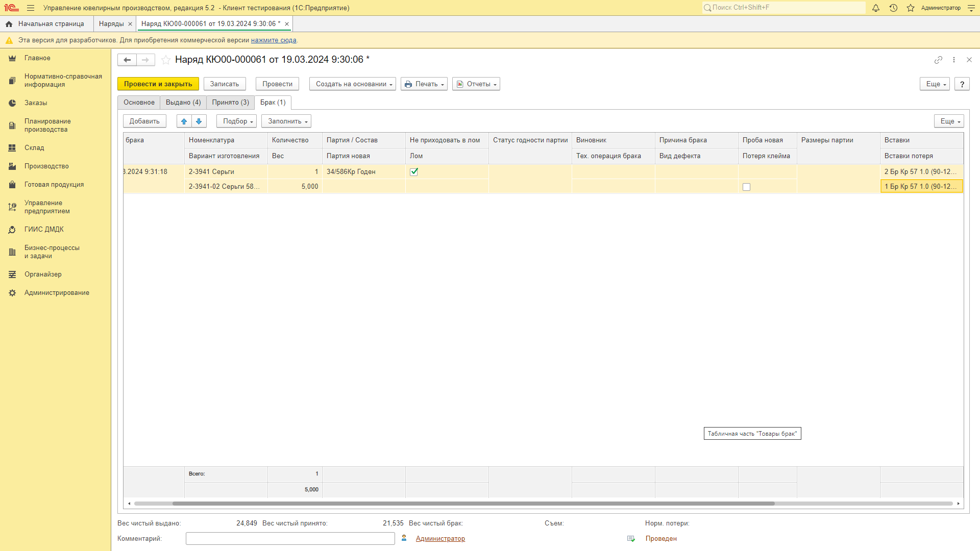Switch to the Принято (3) tab
The image size is (980, 551).
click(231, 103)
